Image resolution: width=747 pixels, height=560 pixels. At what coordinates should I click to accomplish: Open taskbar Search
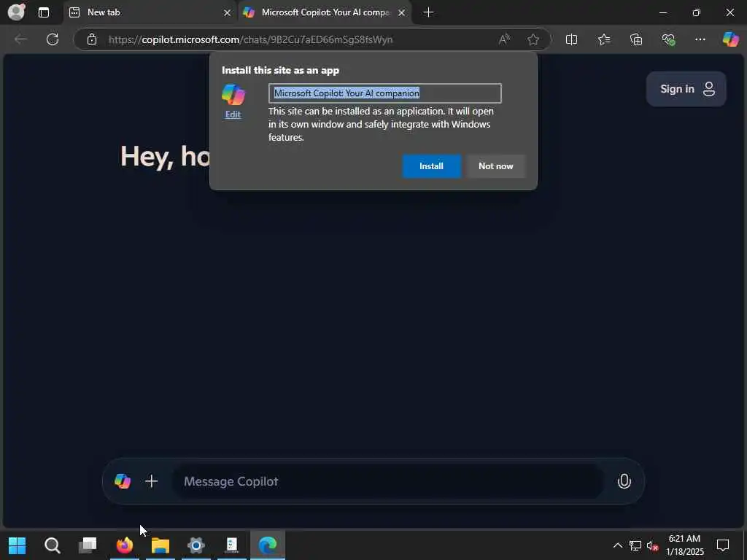click(x=53, y=545)
